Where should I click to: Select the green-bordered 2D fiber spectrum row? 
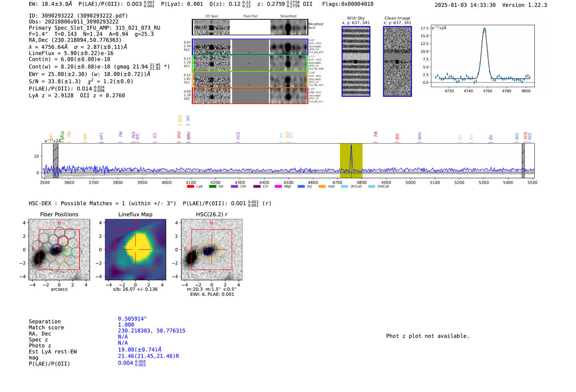tap(250, 63)
